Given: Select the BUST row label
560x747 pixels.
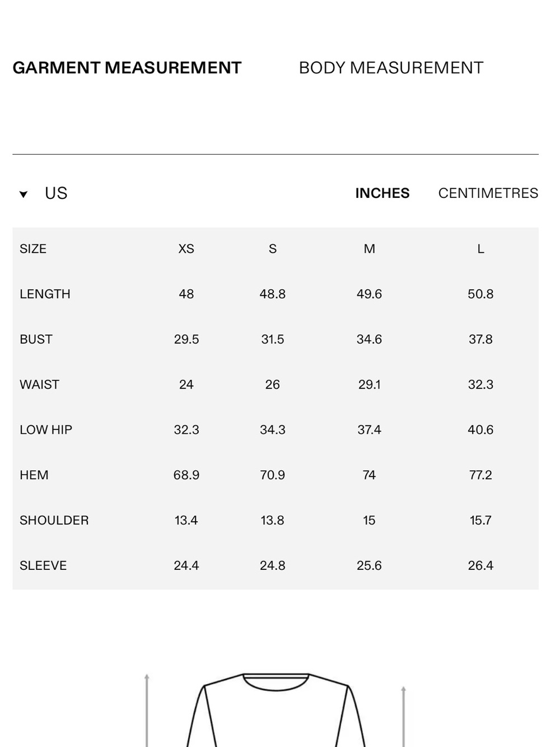Looking at the screenshot, I should tap(36, 340).
